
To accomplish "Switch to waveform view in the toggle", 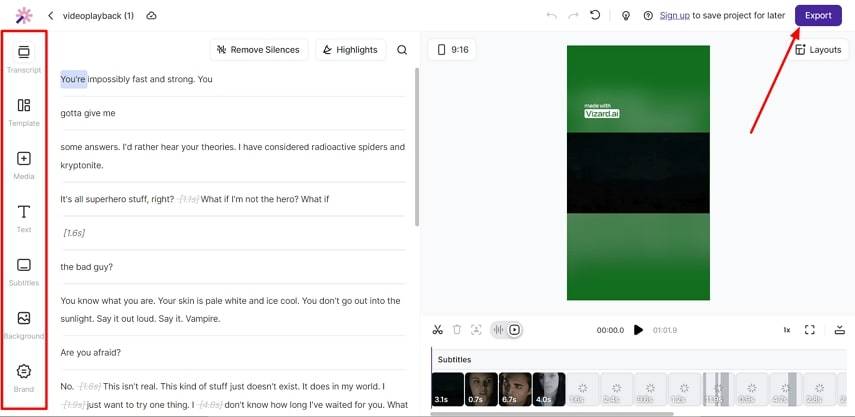I will pos(498,329).
